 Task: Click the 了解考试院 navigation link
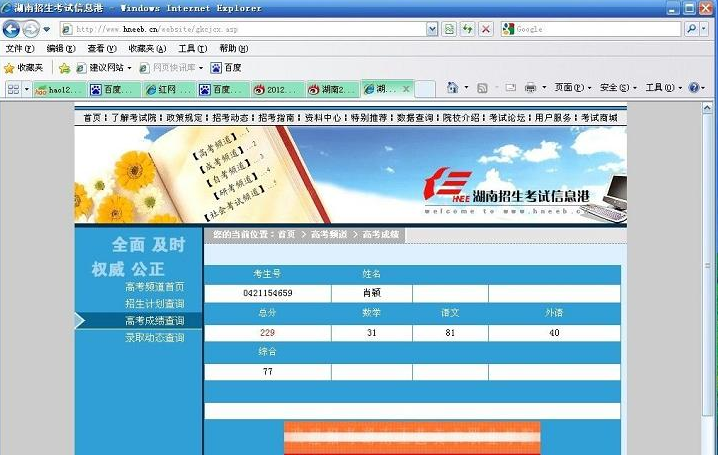coord(134,118)
